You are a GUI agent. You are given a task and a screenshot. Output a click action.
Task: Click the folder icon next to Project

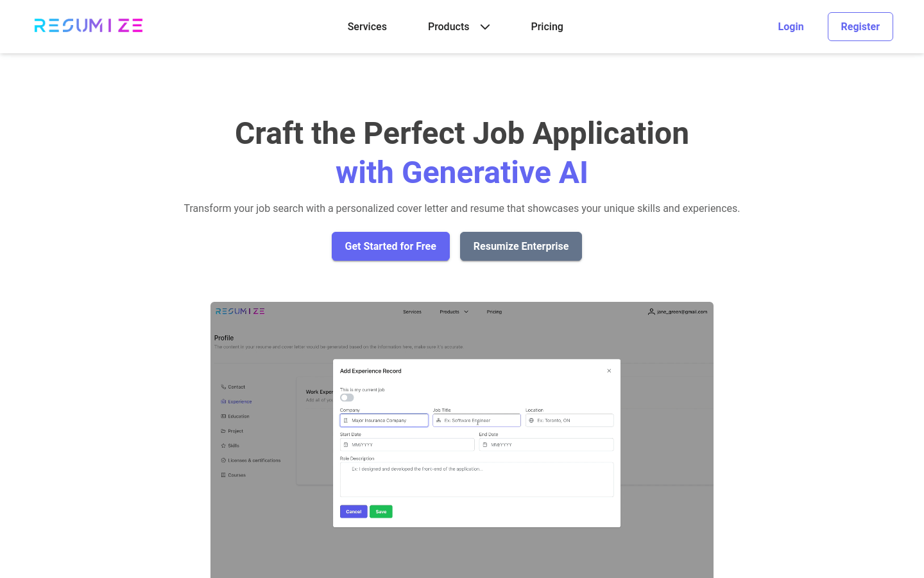coord(223,431)
